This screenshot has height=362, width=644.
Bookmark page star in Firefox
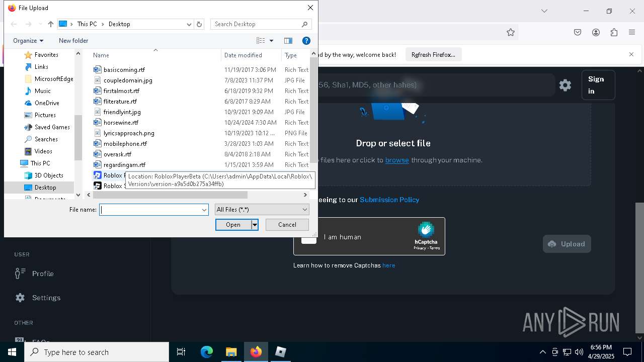click(x=511, y=32)
